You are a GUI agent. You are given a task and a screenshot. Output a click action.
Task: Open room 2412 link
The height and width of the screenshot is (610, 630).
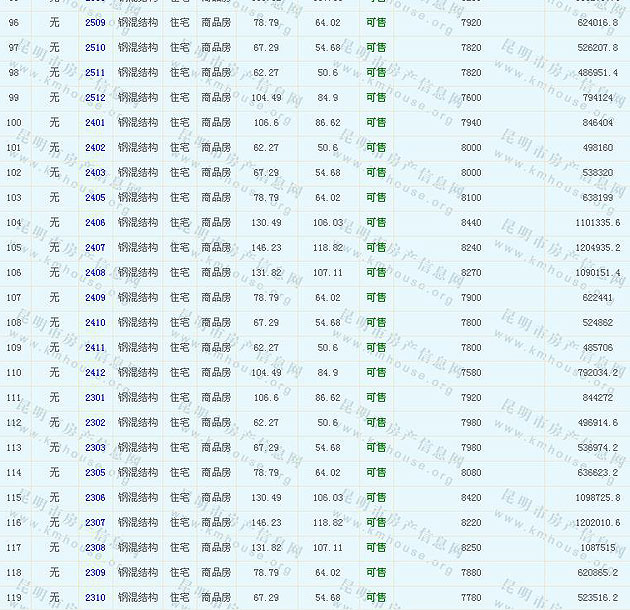coord(95,372)
